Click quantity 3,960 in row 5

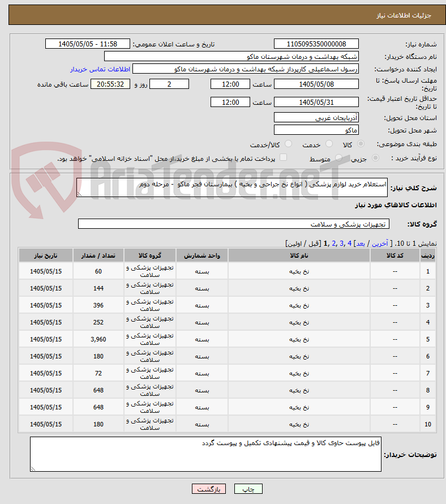tap(98, 339)
